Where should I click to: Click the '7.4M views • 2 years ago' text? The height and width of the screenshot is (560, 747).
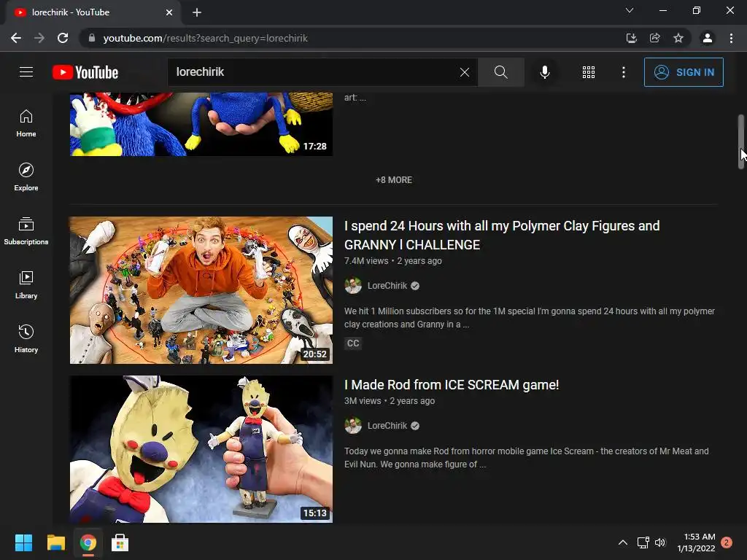click(393, 261)
